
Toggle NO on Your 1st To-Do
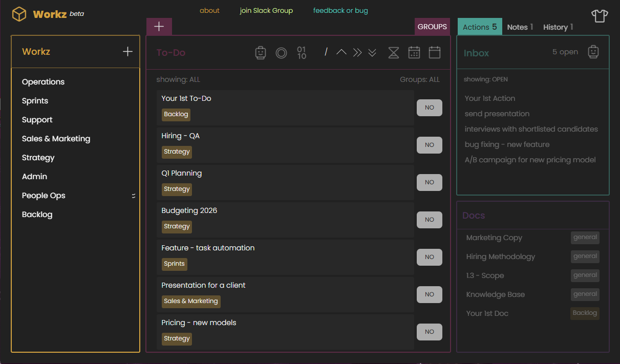[x=429, y=108]
